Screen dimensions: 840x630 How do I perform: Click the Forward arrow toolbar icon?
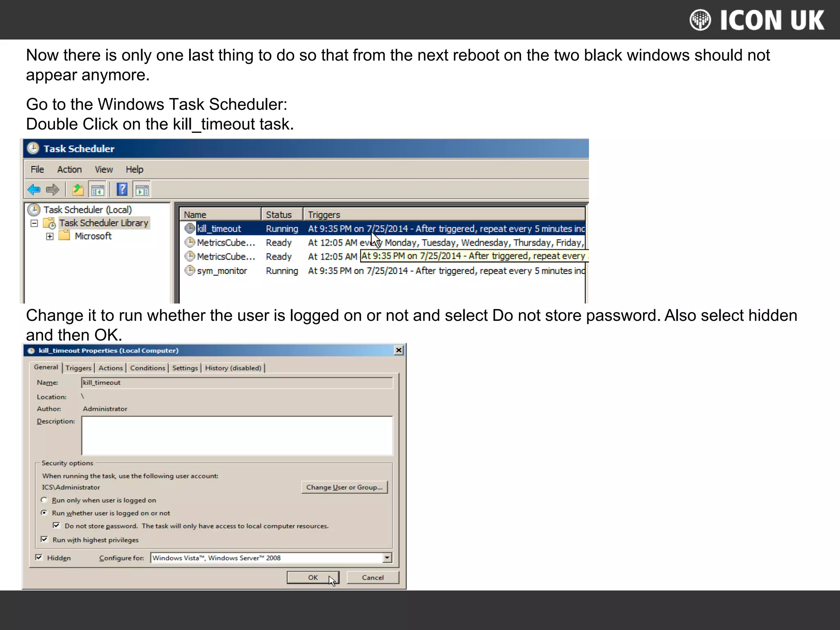(52, 190)
